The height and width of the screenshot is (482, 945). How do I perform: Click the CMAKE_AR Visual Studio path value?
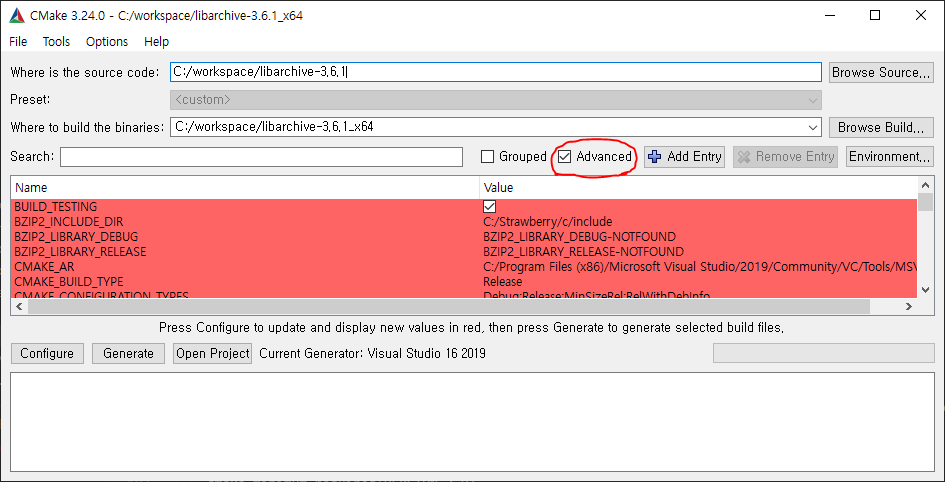(700, 266)
